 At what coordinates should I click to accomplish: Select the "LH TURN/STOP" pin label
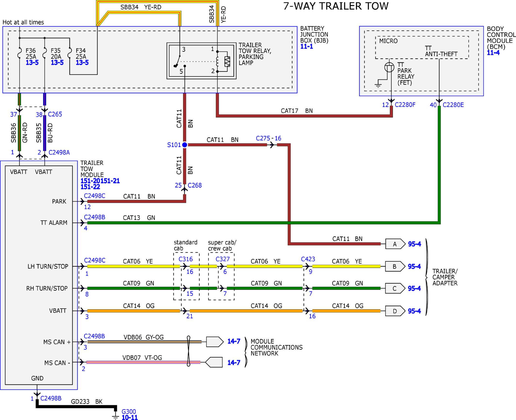(48, 267)
